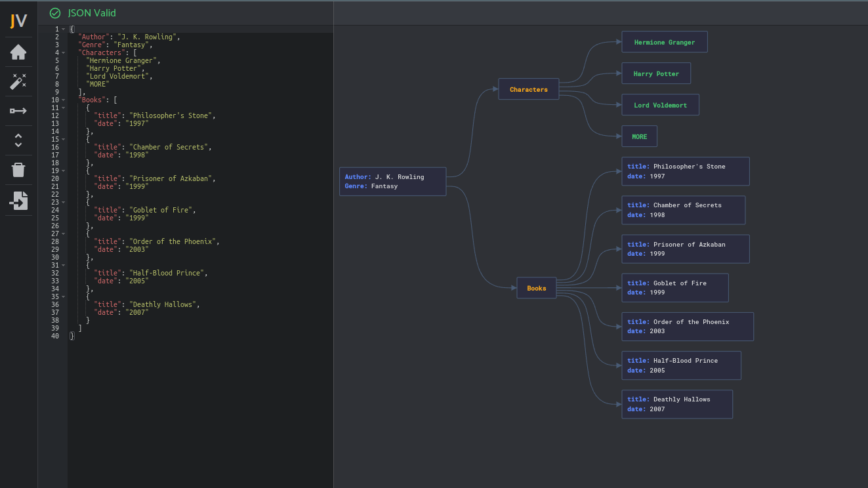
Task: Click "Deathly Hallows" on line 36
Action: click(163, 305)
